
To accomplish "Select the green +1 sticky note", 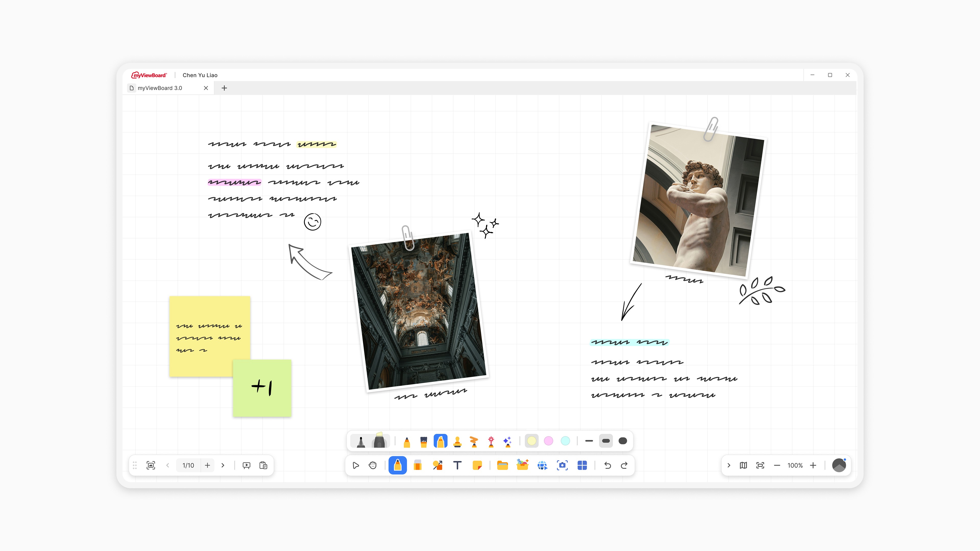I will coord(262,388).
